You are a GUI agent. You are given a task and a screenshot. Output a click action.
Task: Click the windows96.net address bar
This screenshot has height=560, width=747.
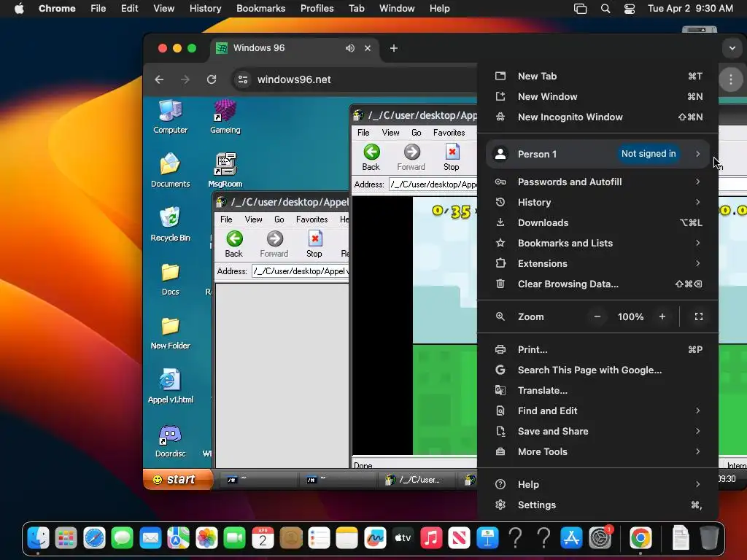click(x=356, y=79)
